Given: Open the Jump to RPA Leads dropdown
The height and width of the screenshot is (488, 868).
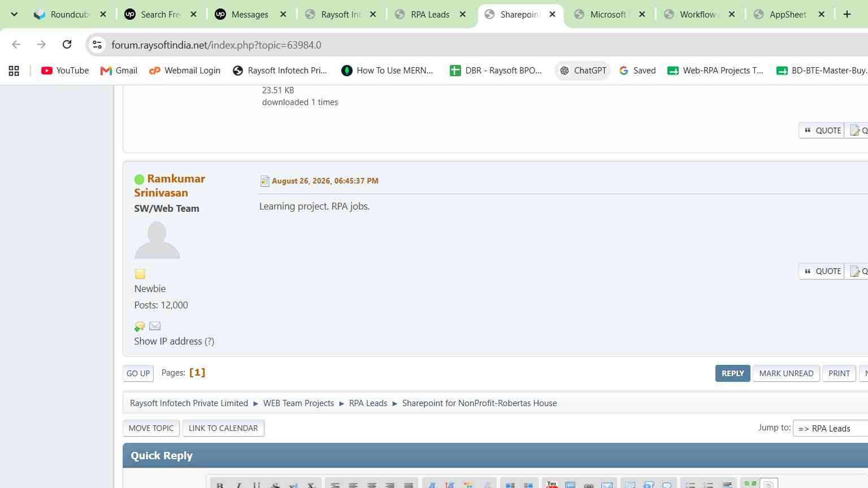Looking at the screenshot, I should 830,429.
